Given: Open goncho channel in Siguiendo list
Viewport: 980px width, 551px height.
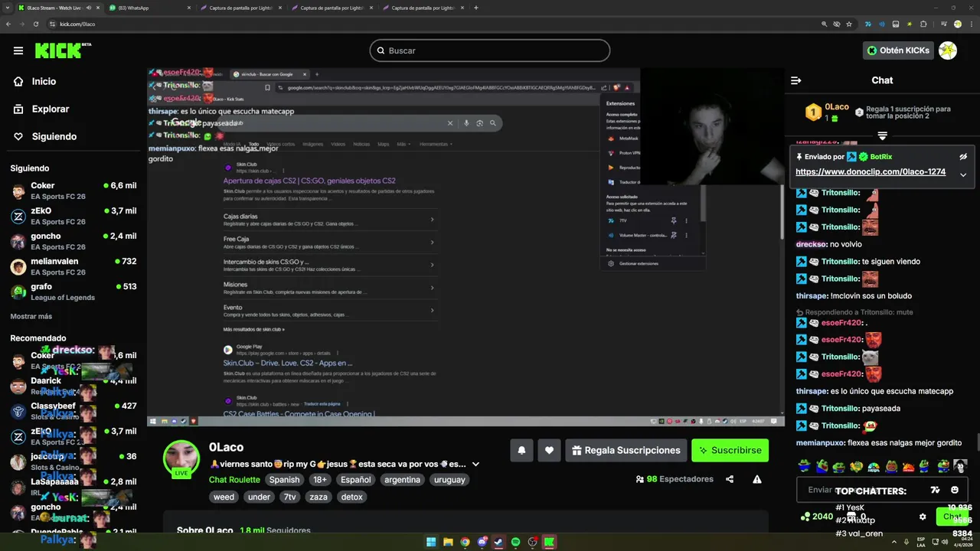Looking at the screenshot, I should point(73,241).
